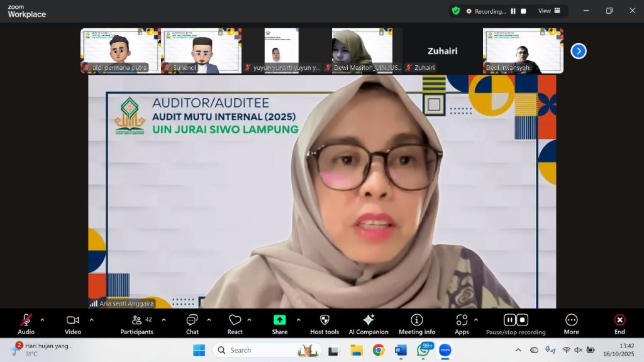Image resolution: width=644 pixels, height=362 pixels.
Task: Open the Apps panel
Action: click(462, 324)
